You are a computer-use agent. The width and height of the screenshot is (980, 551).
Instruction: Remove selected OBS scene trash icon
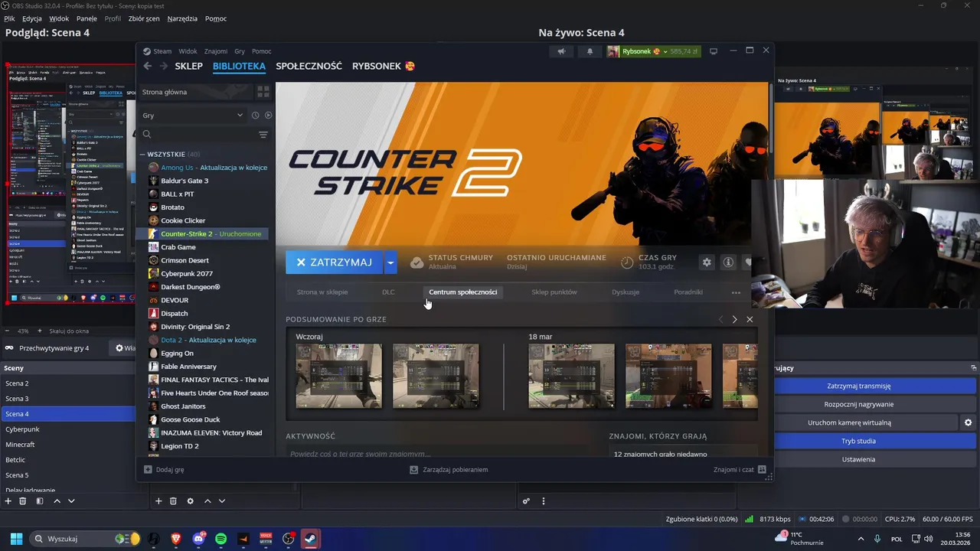point(23,501)
